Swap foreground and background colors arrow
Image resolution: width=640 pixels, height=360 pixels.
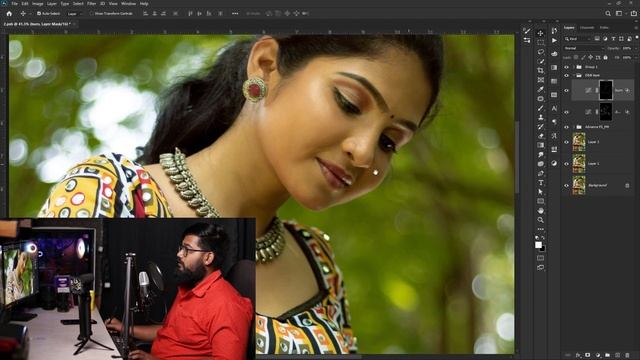pos(543,238)
